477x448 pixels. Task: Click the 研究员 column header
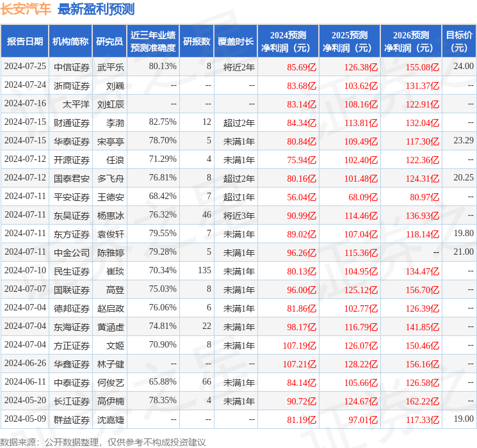tap(109, 41)
